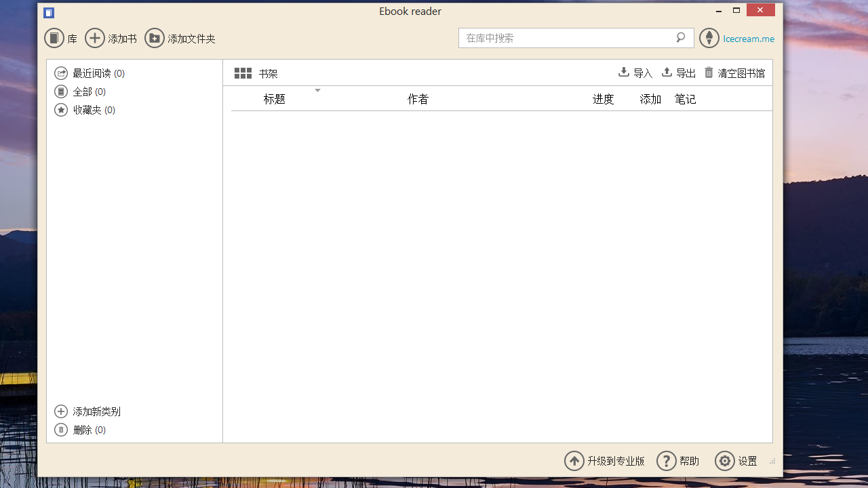Screen dimensions: 868x488
Task: Sort books by the 作者 column
Action: click(x=418, y=98)
